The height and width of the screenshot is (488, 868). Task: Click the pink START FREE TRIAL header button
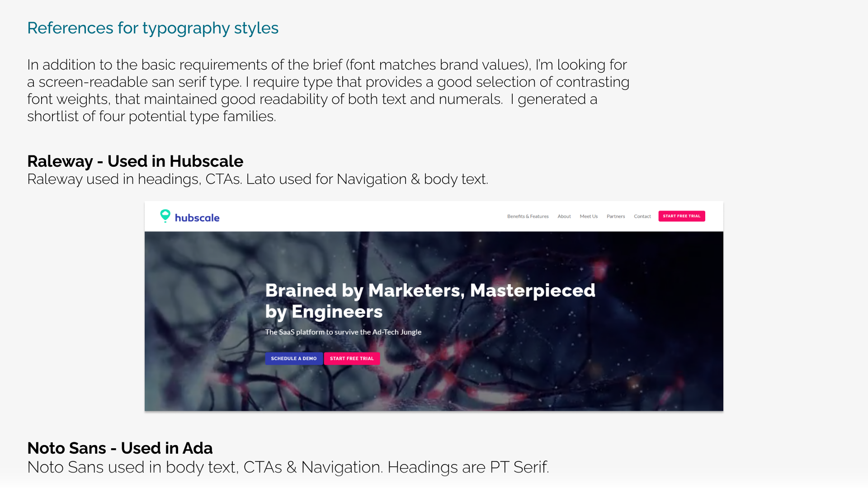tap(681, 216)
